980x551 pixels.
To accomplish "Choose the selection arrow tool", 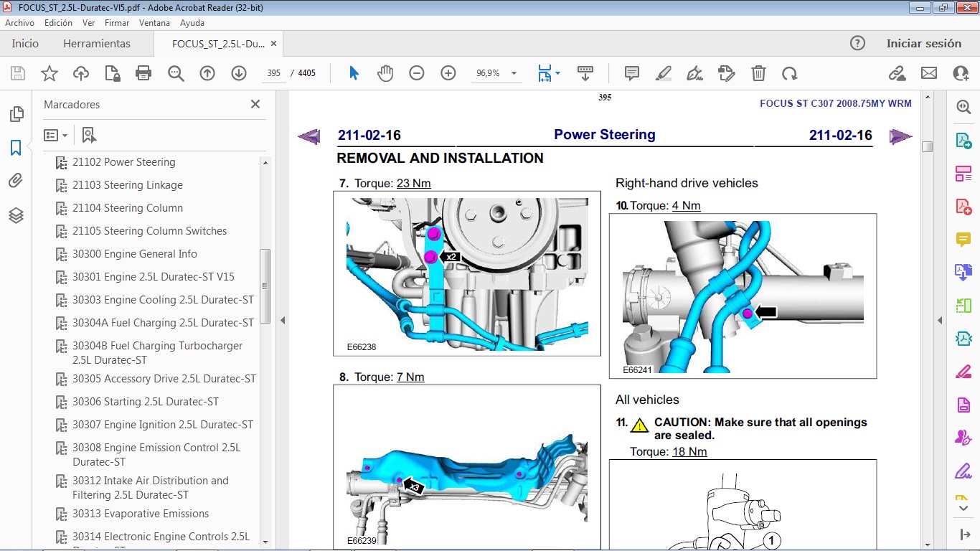I will click(354, 73).
